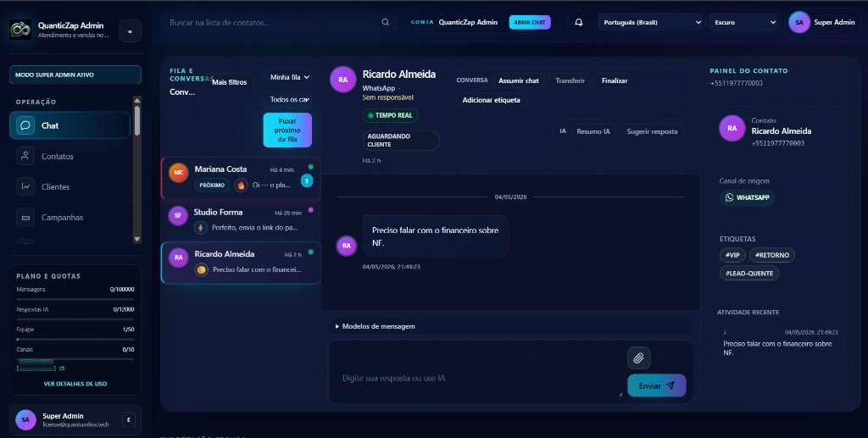
Task: Click the Contatos person icon
Action: pos(25,156)
